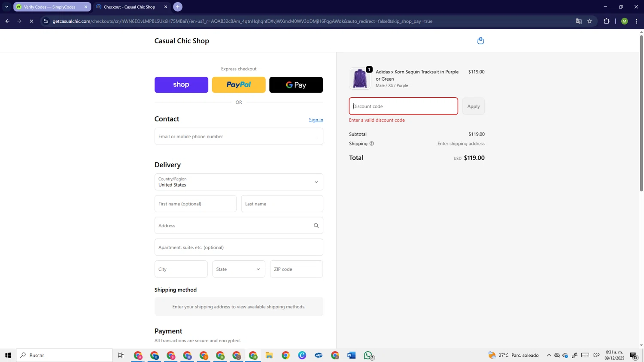Click the Windows Buscar search box

click(64, 355)
